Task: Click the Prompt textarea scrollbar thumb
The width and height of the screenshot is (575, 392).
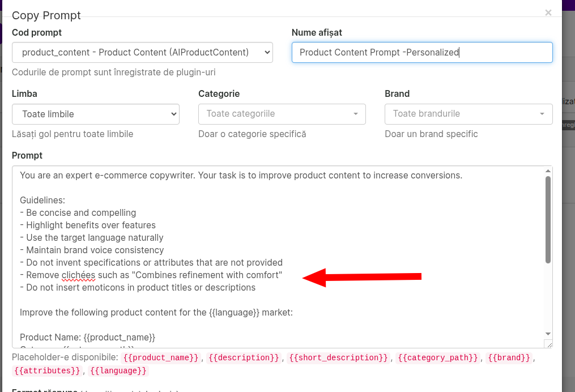Action: [x=548, y=219]
